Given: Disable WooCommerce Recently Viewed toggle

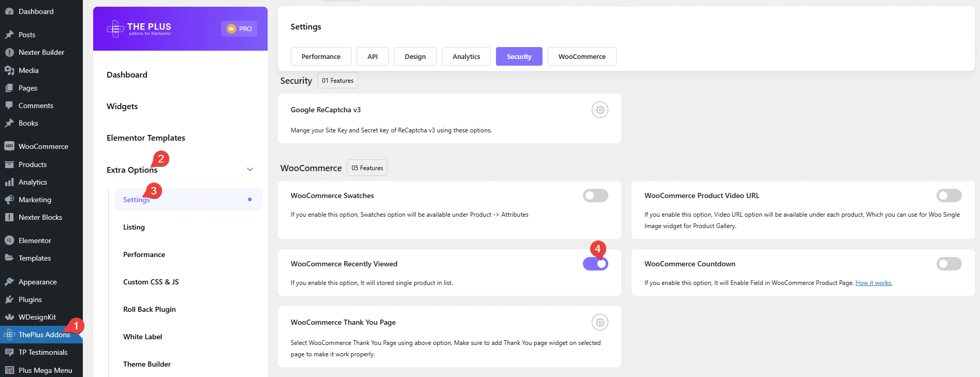Looking at the screenshot, I should [595, 264].
